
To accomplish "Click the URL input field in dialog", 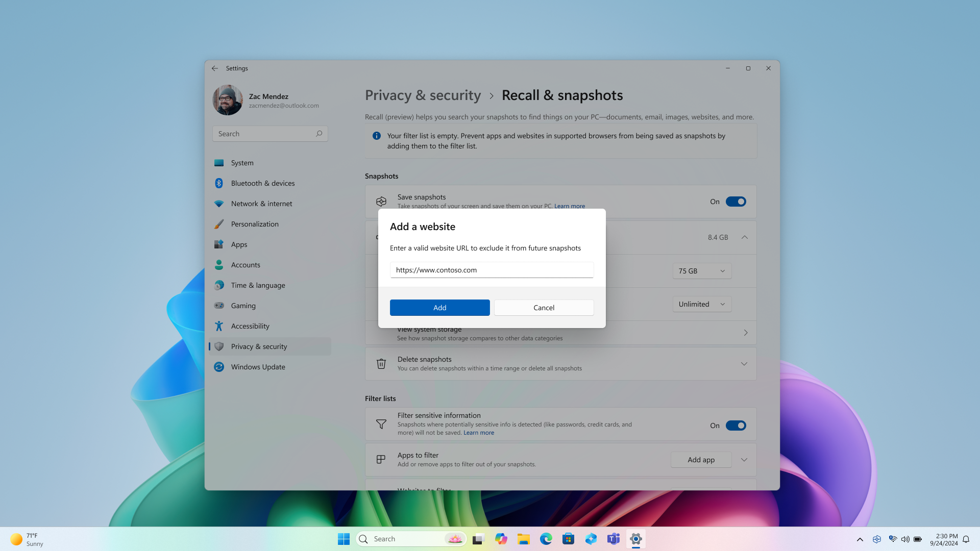I will pyautogui.click(x=492, y=269).
